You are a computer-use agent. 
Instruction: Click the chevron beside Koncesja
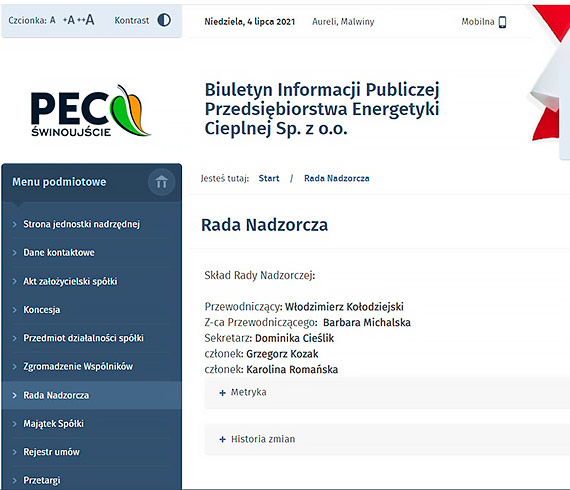(15, 310)
